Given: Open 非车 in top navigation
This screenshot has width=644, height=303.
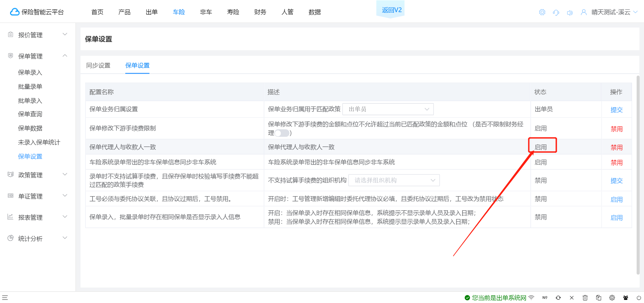Looking at the screenshot, I should pos(206,12).
